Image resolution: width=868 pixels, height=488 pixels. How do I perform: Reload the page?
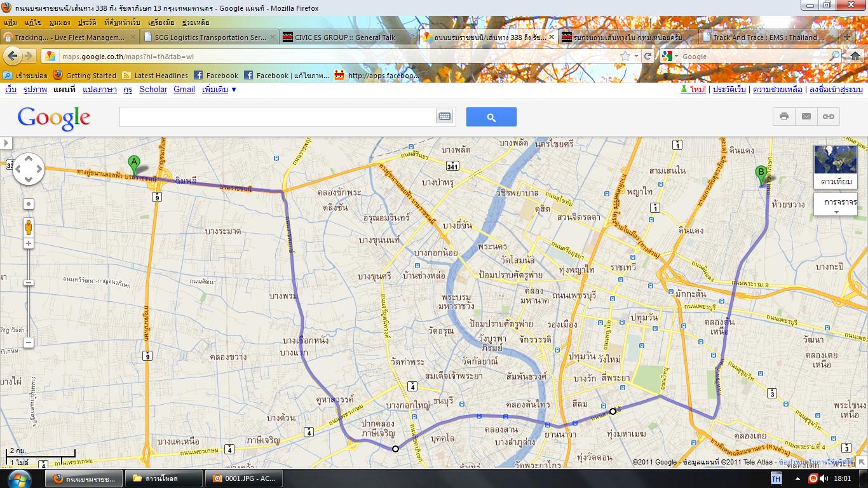tap(648, 56)
